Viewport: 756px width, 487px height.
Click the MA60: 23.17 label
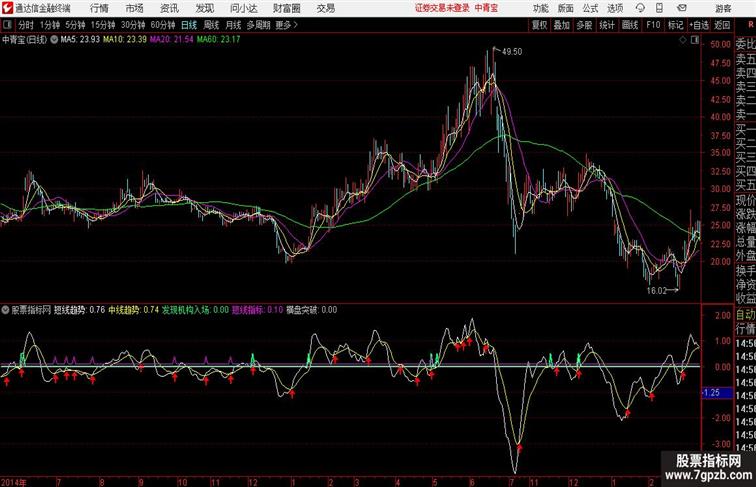[x=218, y=40]
